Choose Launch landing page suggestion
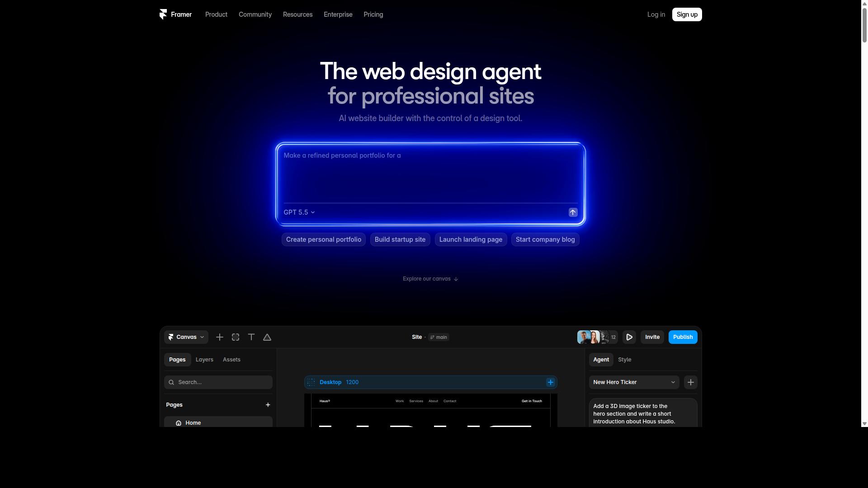This screenshot has height=488, width=868. click(471, 239)
